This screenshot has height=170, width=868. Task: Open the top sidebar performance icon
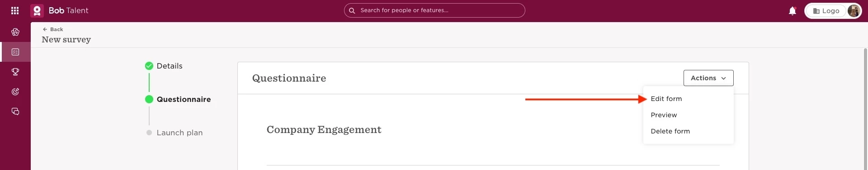(15, 32)
